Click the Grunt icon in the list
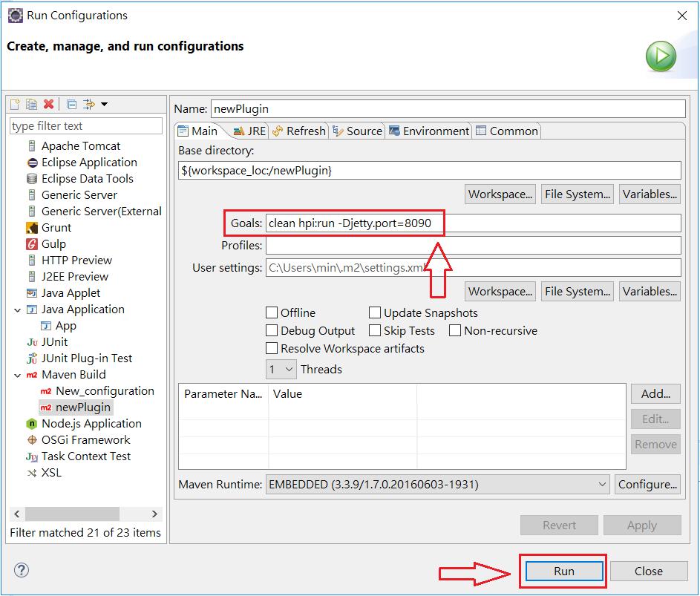This screenshot has height=596, width=700. [32, 228]
